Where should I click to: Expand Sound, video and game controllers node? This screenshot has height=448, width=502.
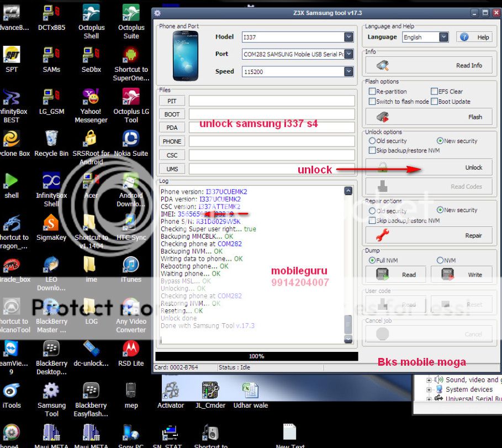coord(429,380)
